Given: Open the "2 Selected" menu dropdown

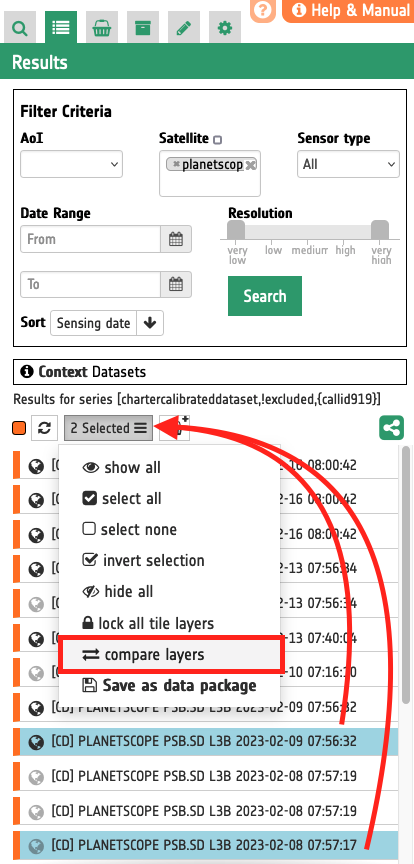Looking at the screenshot, I should tap(109, 428).
